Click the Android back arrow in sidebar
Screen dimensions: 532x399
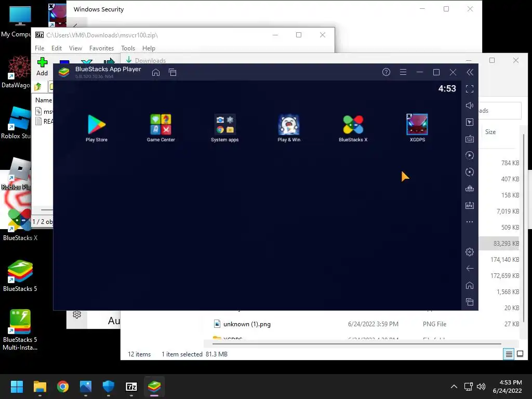point(470,269)
